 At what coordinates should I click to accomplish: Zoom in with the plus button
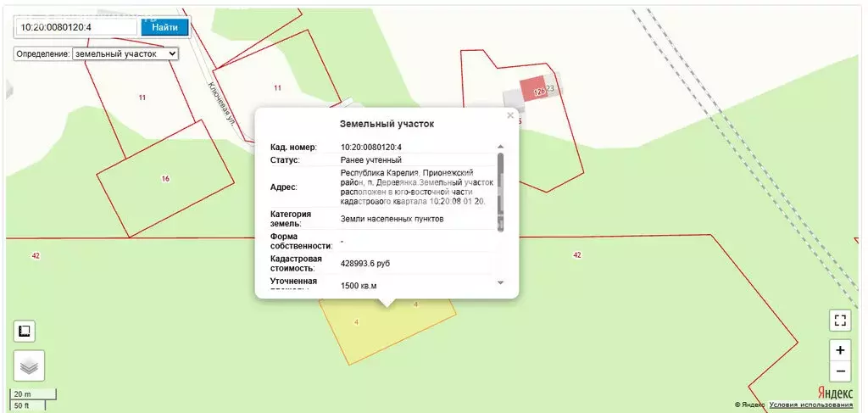(x=840, y=350)
